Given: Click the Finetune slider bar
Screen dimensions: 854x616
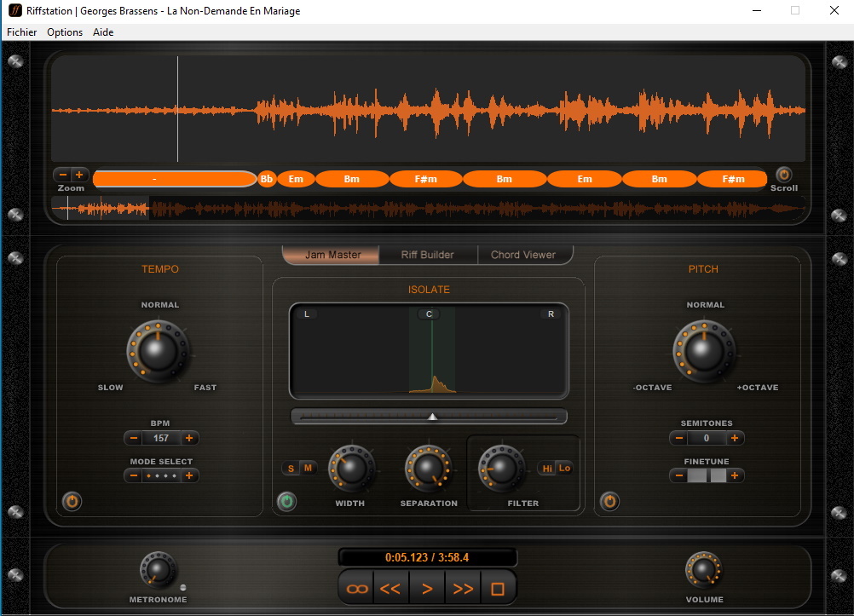Looking at the screenshot, I should [707, 475].
